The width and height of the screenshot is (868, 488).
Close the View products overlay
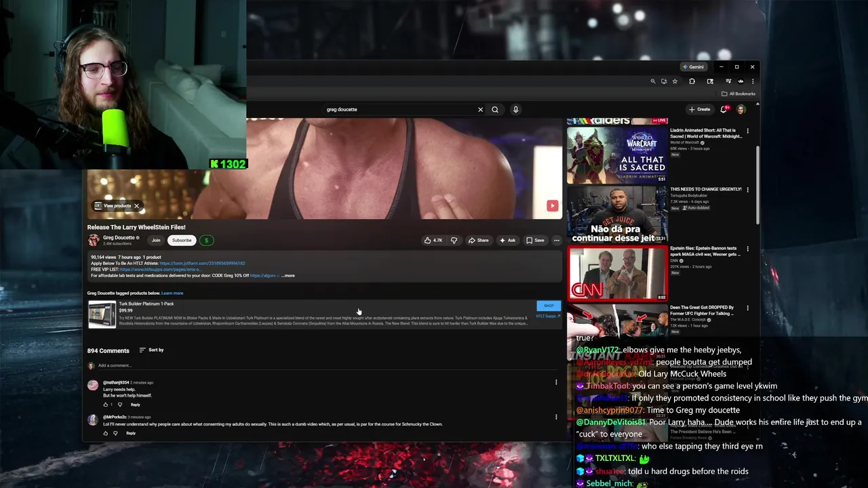point(136,206)
